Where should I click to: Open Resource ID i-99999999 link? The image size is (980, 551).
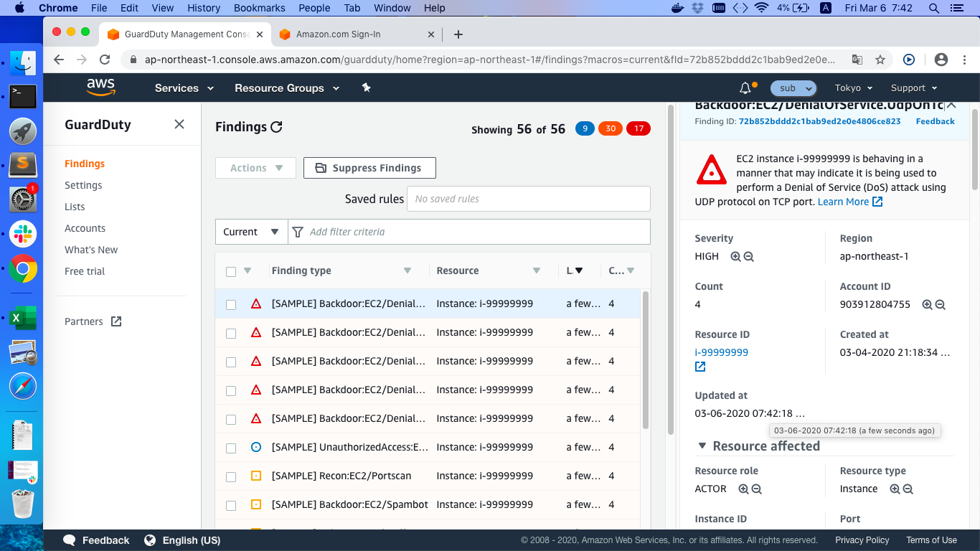pos(722,352)
